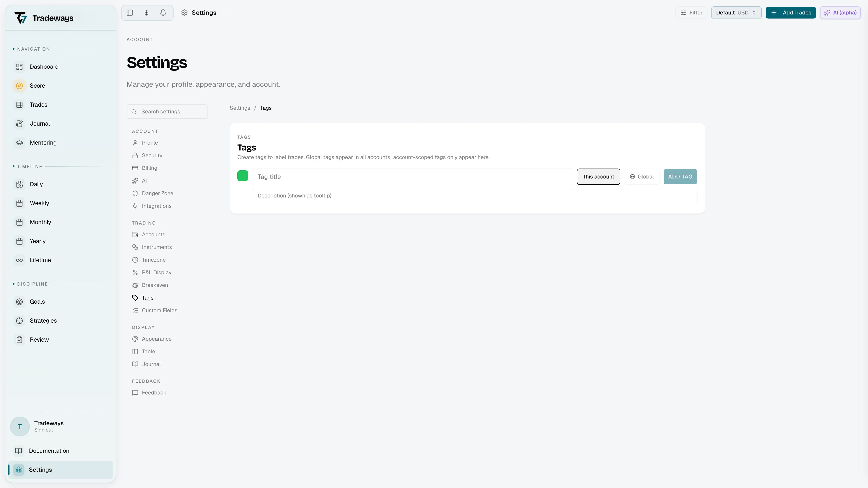Click the Documentation book icon

pos(19,451)
